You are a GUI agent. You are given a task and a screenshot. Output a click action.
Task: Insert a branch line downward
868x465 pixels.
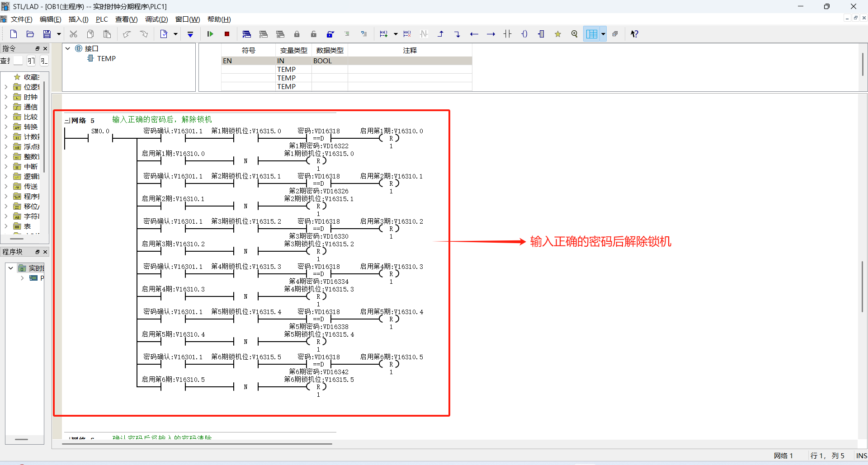point(458,34)
